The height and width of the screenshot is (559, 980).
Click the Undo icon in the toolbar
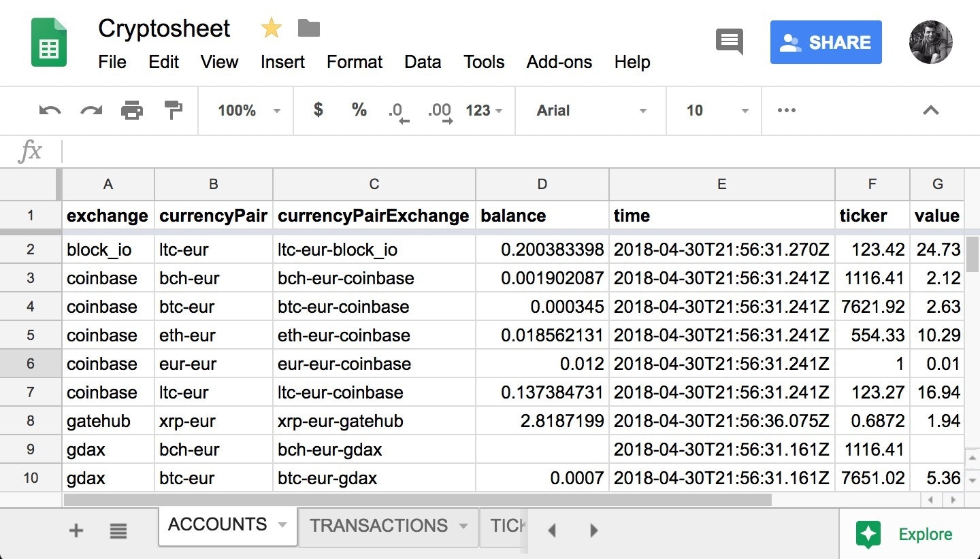click(49, 110)
